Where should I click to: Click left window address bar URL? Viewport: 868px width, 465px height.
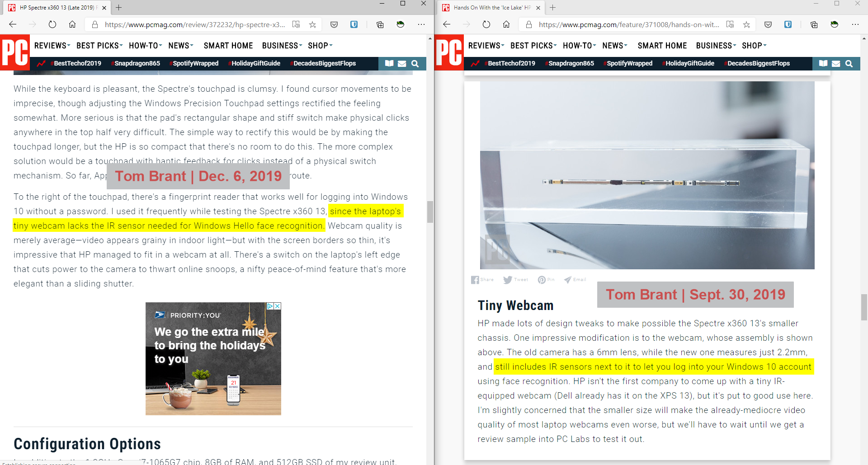click(195, 24)
